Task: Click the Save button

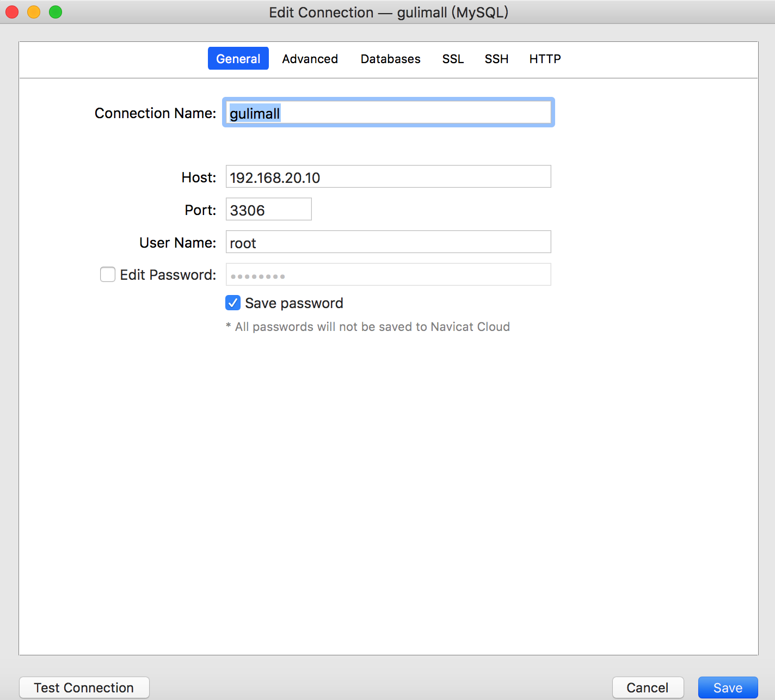Action: pyautogui.click(x=728, y=687)
